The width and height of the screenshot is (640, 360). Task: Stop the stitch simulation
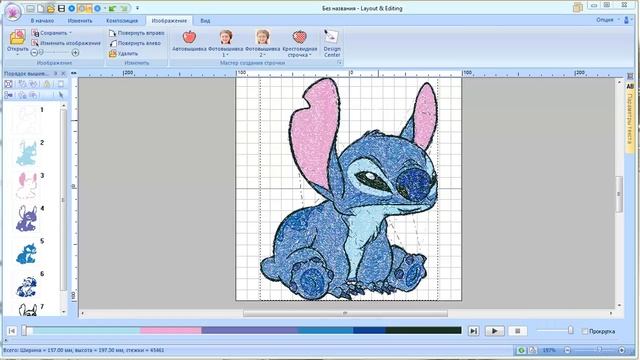tap(518, 331)
